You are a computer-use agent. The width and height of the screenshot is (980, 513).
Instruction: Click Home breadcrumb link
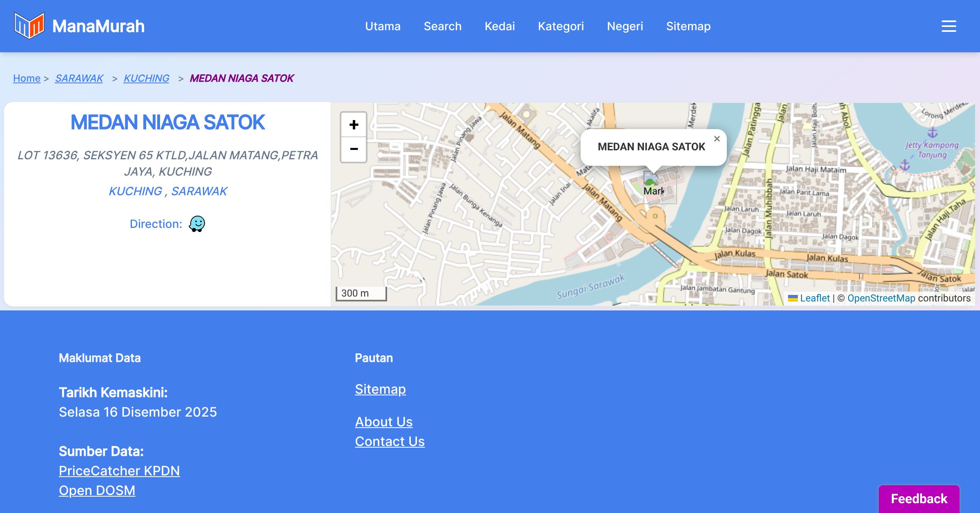(x=27, y=78)
